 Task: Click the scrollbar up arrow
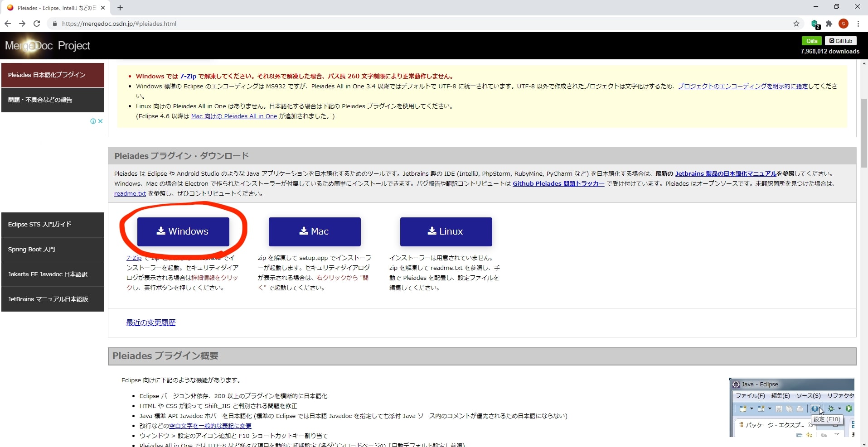point(864,63)
